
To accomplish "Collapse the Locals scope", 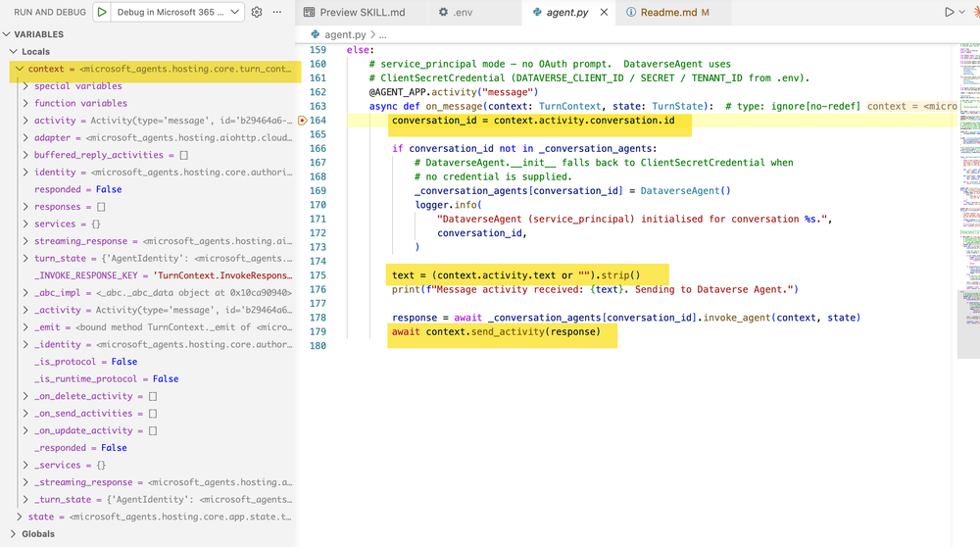I will click(x=13, y=51).
